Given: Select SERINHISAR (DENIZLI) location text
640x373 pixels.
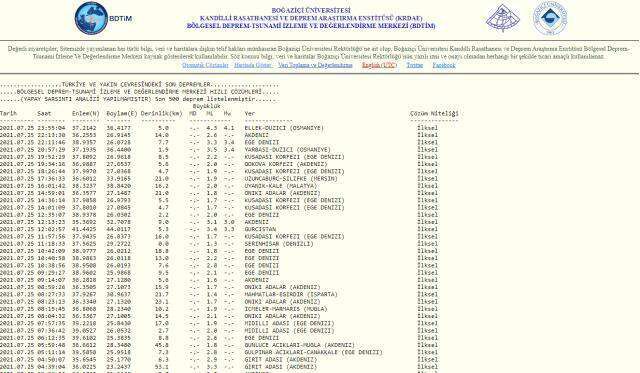Looking at the screenshot, I should (279, 244).
